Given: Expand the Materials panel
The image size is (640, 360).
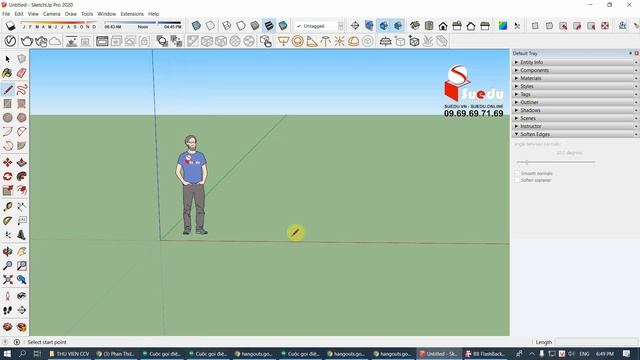Looking at the screenshot, I should tap(575, 78).
